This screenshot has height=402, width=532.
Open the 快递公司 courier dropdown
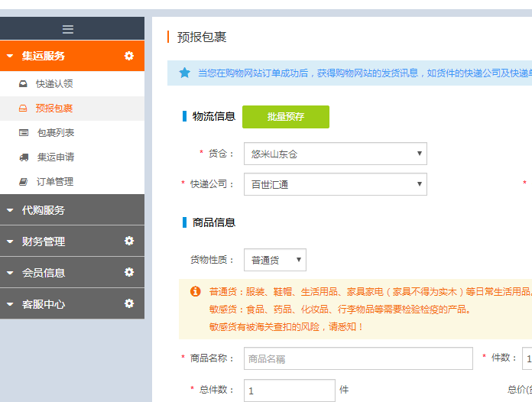[x=335, y=184]
